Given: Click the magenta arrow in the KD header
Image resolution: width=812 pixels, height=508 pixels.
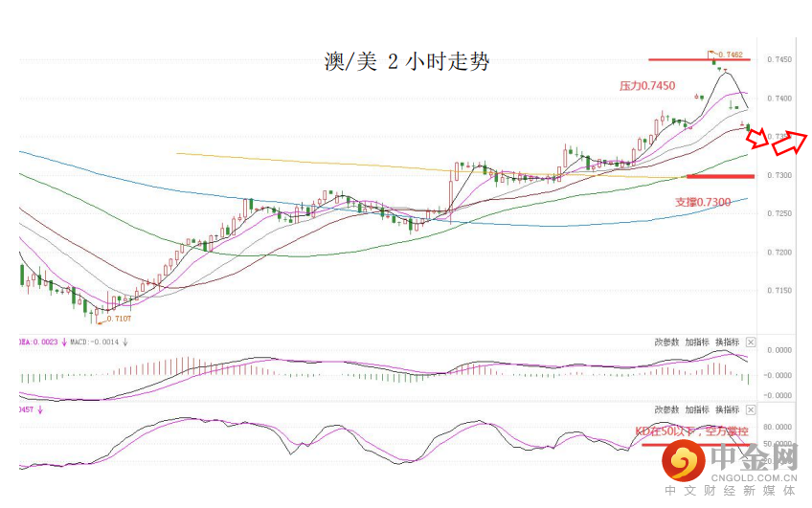Looking at the screenshot, I should [x=39, y=409].
